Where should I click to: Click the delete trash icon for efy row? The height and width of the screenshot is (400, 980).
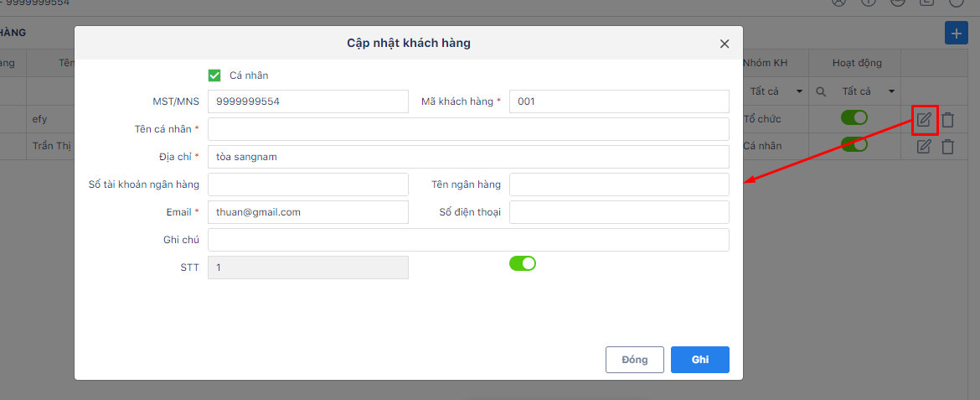click(x=948, y=120)
